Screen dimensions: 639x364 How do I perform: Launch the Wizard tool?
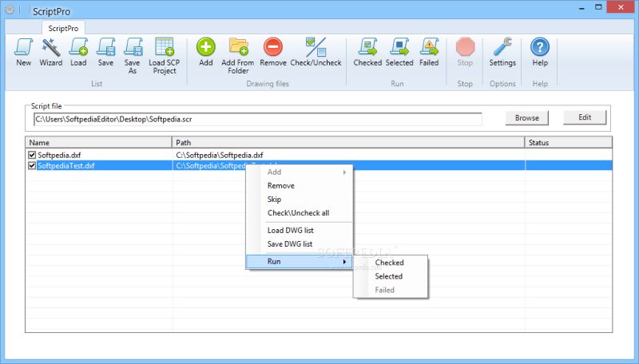coord(51,52)
